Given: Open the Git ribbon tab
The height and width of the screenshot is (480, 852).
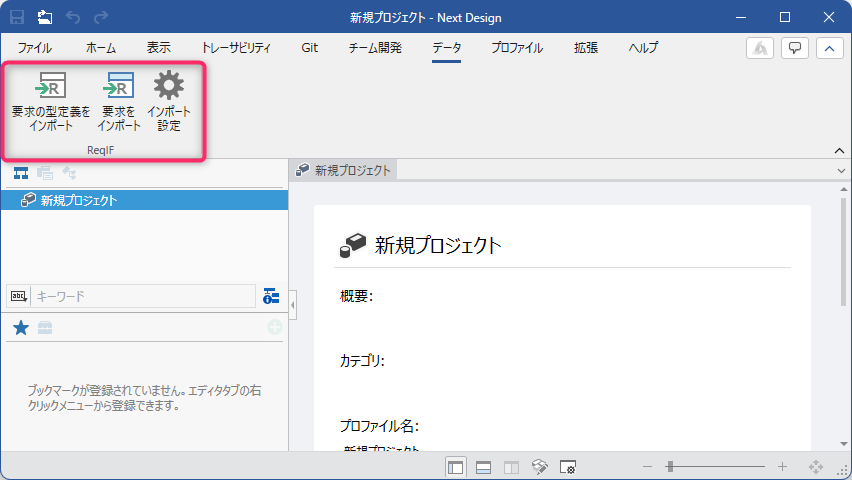Looking at the screenshot, I should (310, 48).
